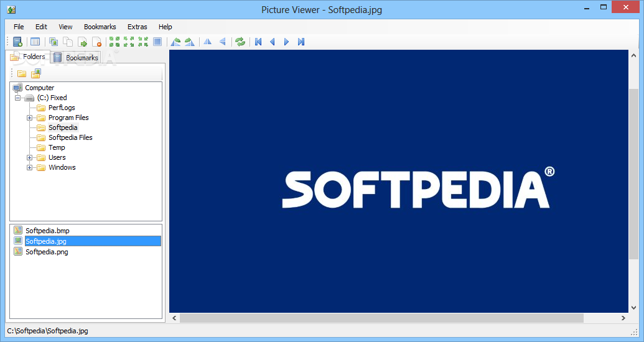Image resolution: width=644 pixels, height=342 pixels.
Task: Click the file details list toolbar icon
Action: (35, 42)
